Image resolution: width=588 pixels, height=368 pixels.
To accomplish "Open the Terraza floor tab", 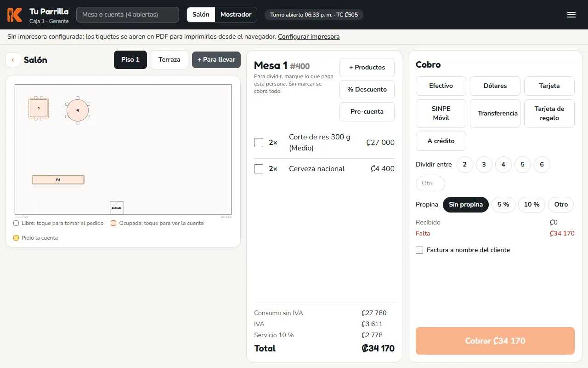I will point(170,60).
